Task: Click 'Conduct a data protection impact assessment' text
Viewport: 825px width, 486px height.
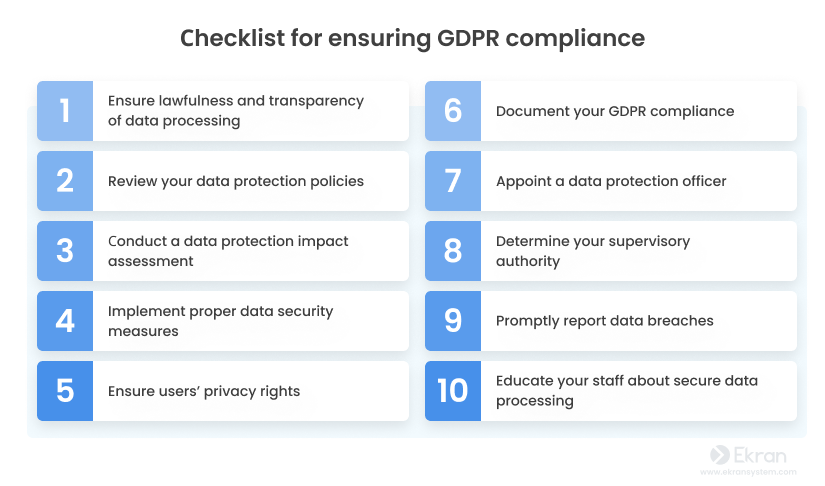Action: pos(228,251)
